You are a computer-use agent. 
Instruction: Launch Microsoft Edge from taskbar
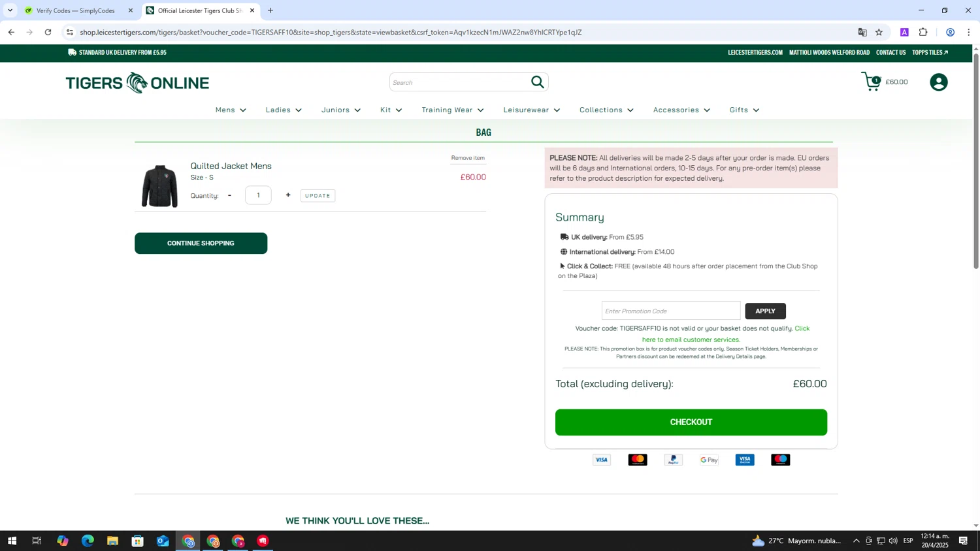88,541
